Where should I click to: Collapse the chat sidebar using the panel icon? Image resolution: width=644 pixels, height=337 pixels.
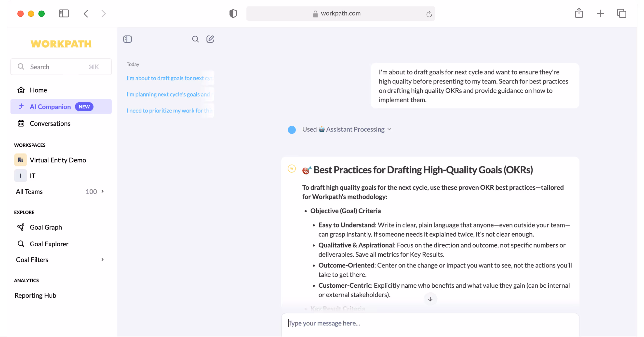[128, 39]
